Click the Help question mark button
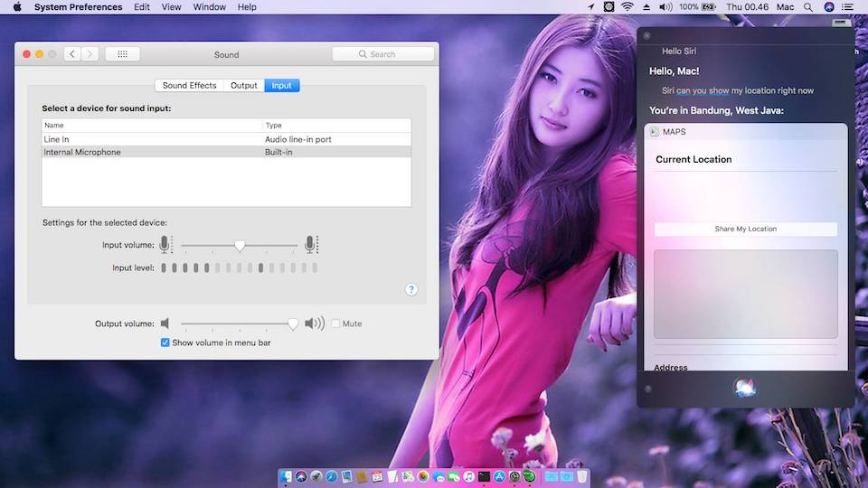 411,289
